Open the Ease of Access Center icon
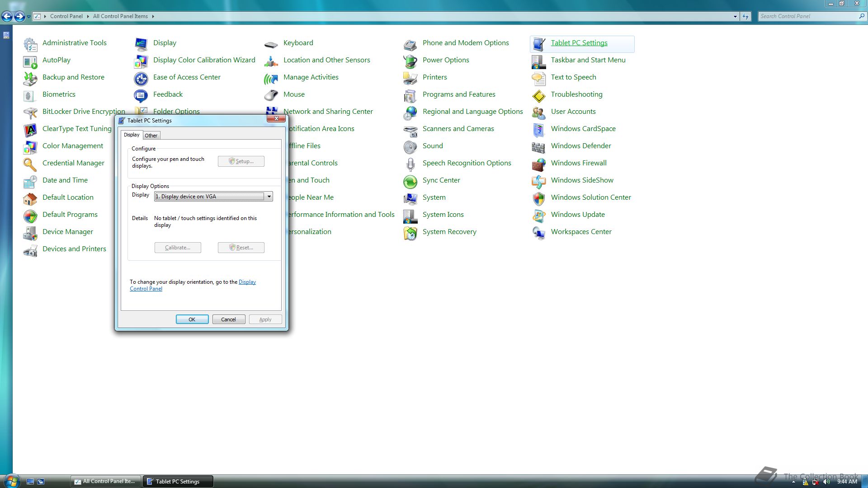The image size is (868, 488). [141, 78]
